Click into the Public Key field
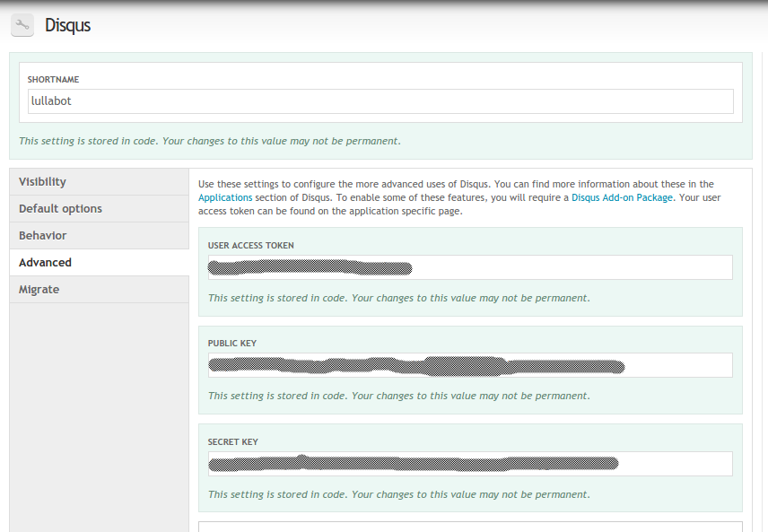This screenshot has width=768, height=532. click(470, 365)
